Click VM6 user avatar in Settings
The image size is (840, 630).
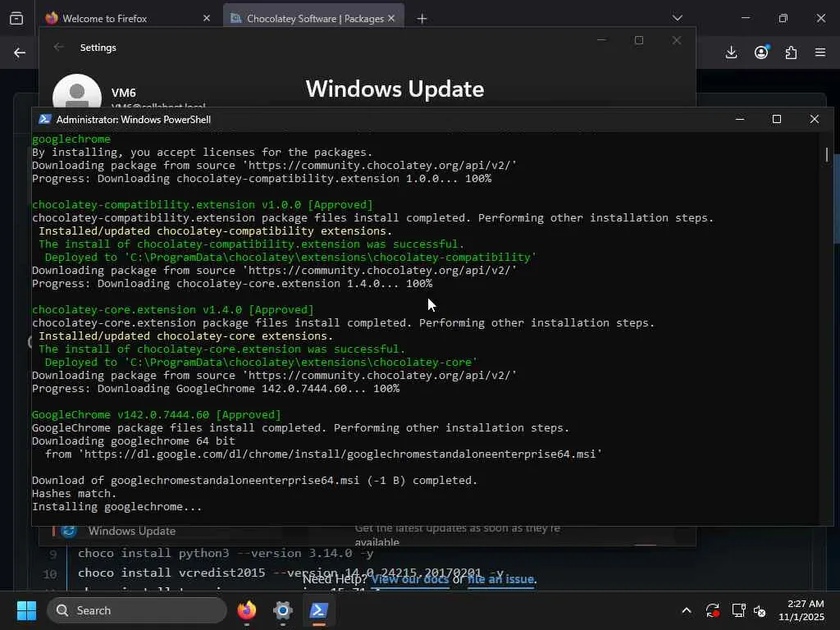77,92
